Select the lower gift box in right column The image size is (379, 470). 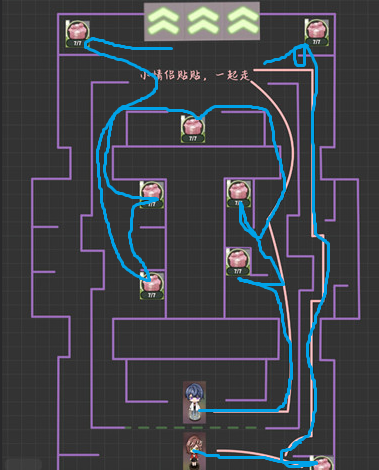(238, 262)
